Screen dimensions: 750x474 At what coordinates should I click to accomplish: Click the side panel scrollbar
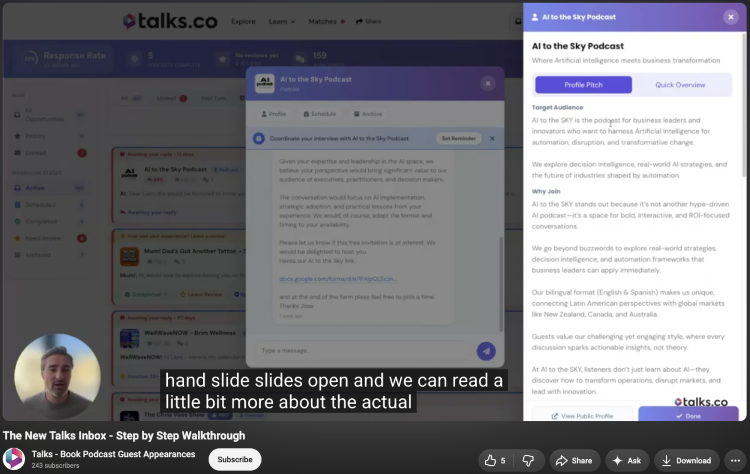(x=744, y=105)
